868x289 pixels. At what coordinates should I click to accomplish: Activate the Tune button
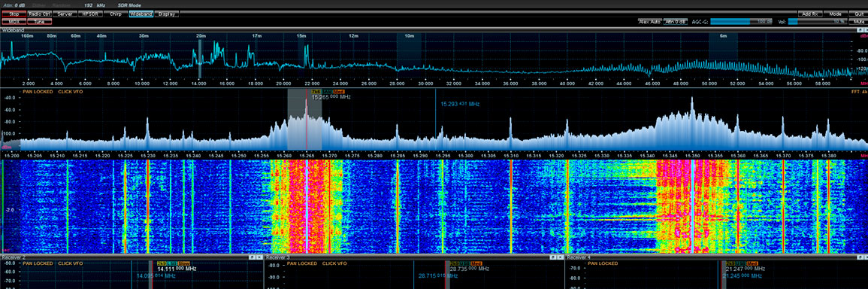coord(40,21)
